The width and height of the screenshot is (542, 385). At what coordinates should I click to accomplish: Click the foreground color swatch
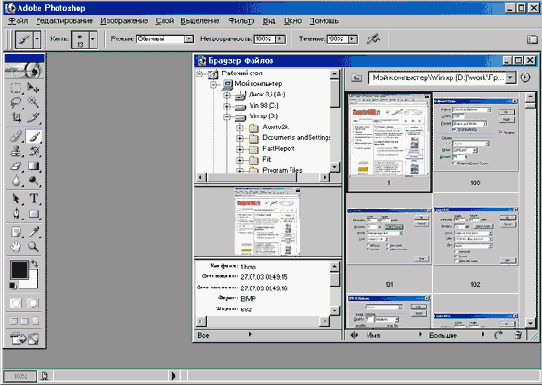coord(19,270)
